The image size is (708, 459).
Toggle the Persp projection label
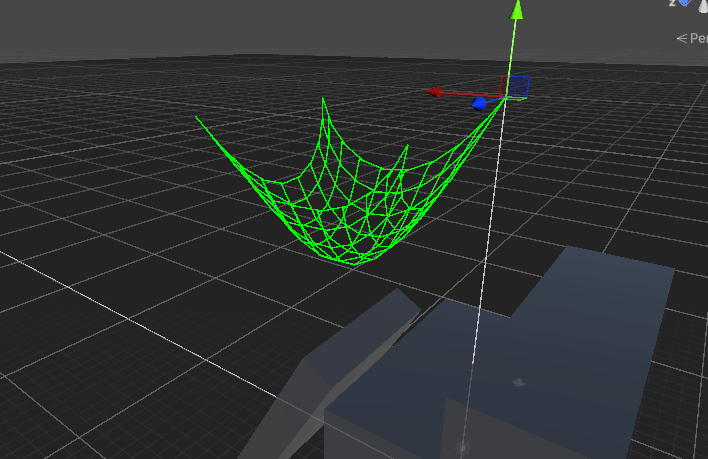(692, 38)
